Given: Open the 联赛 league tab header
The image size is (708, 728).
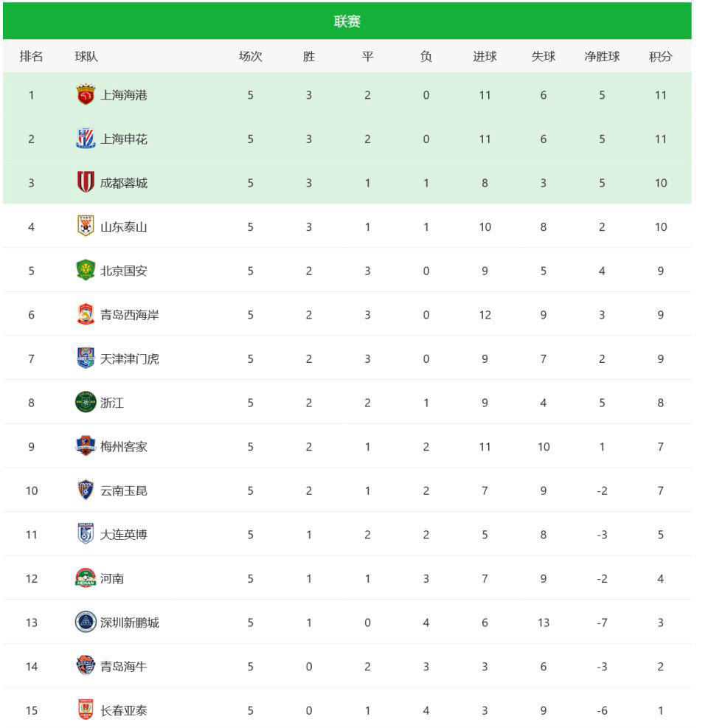Looking at the screenshot, I should (347, 21).
